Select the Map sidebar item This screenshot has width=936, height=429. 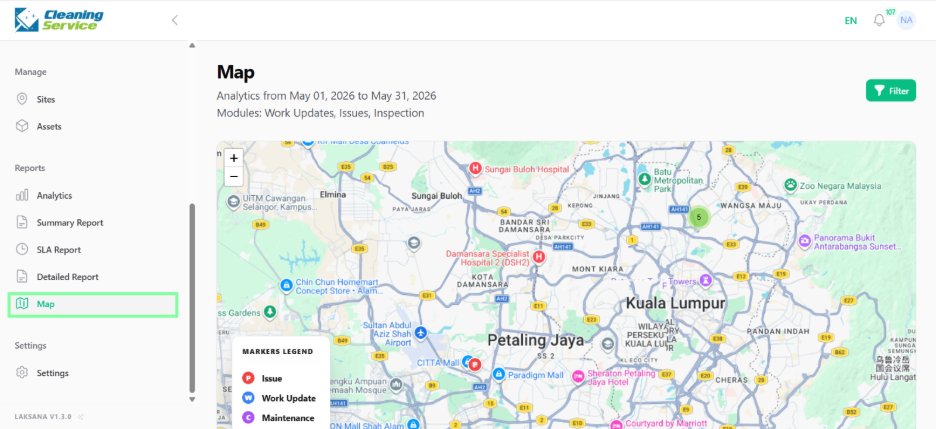point(93,304)
